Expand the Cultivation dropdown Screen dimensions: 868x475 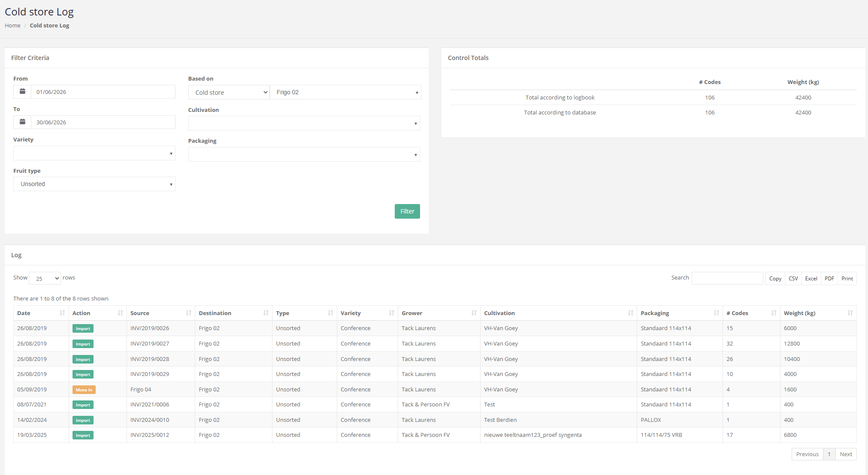pos(304,123)
